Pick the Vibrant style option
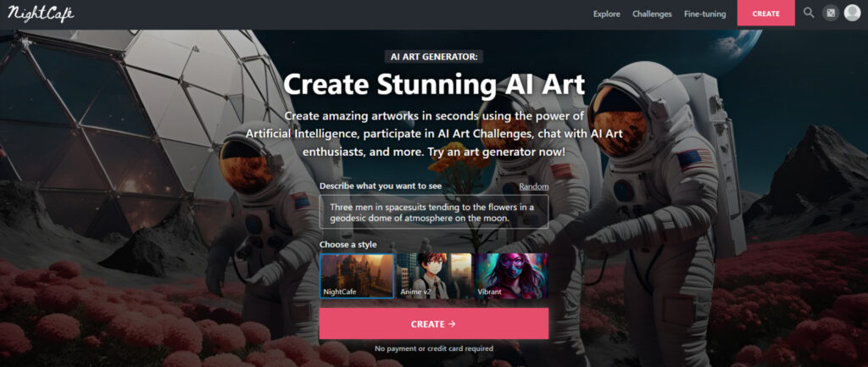The image size is (868, 367). pyautogui.click(x=511, y=275)
